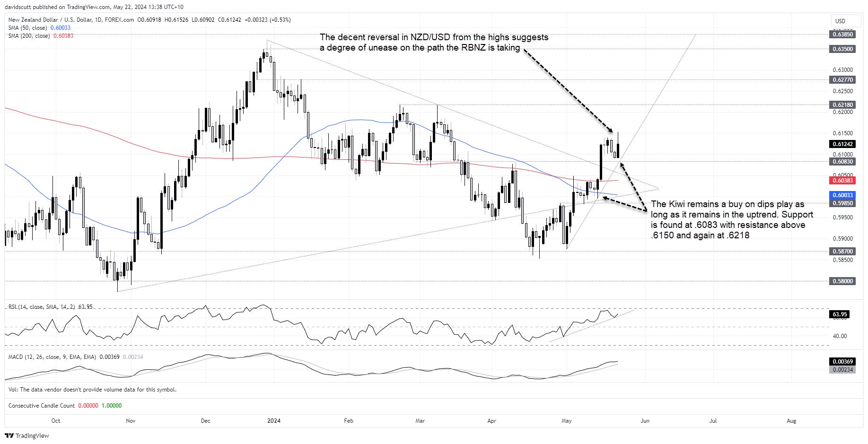
Task: Click the Jul label on time axis
Action: click(x=713, y=421)
